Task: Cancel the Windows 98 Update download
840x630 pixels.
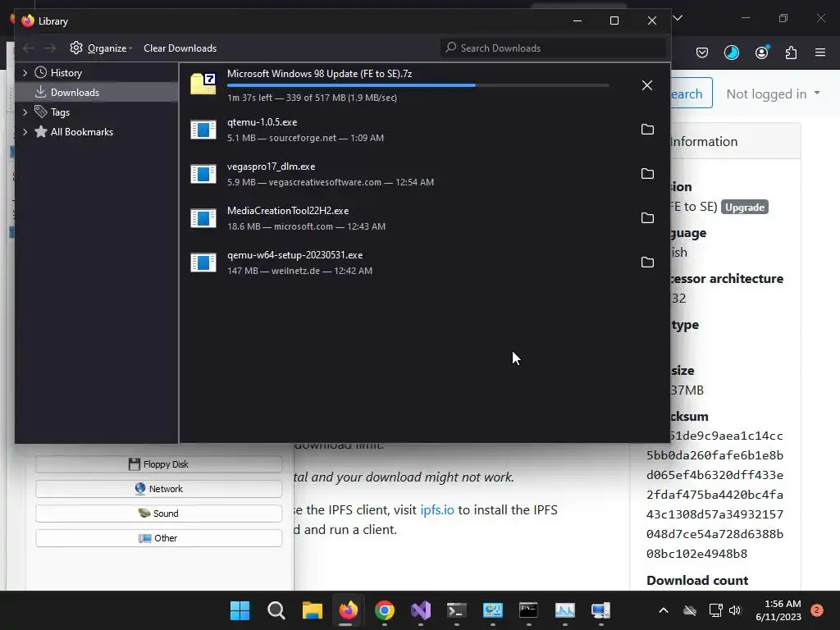Action: click(x=647, y=85)
